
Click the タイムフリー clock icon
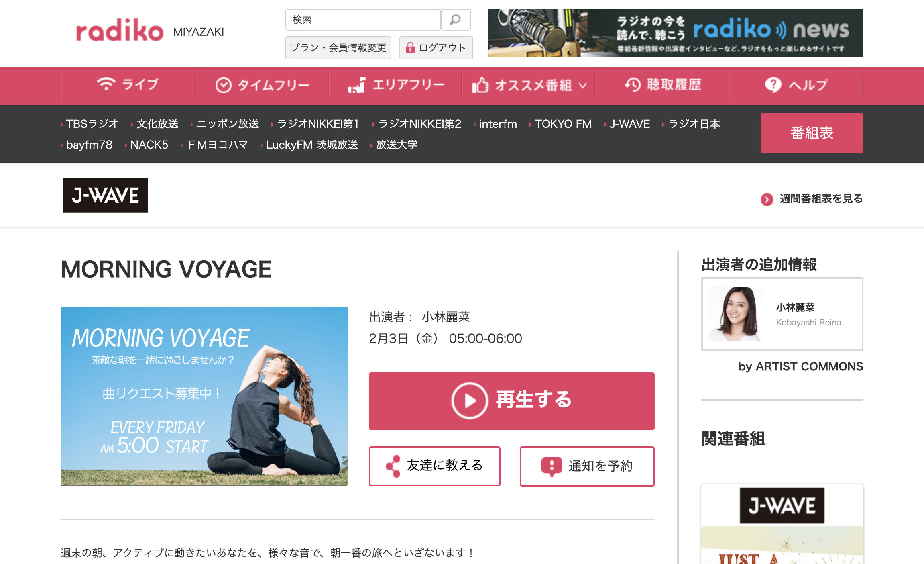click(x=224, y=84)
